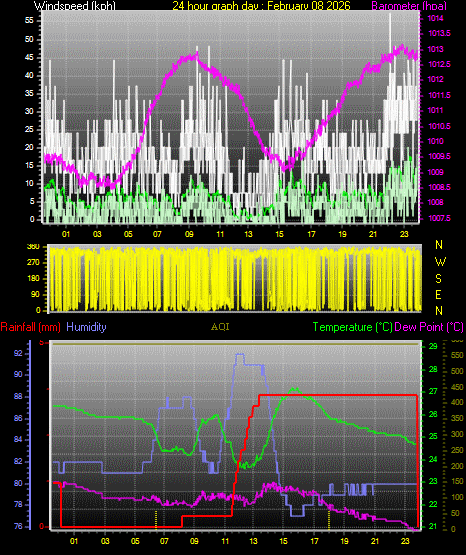Click the 92 humidity axis value

click(18, 353)
